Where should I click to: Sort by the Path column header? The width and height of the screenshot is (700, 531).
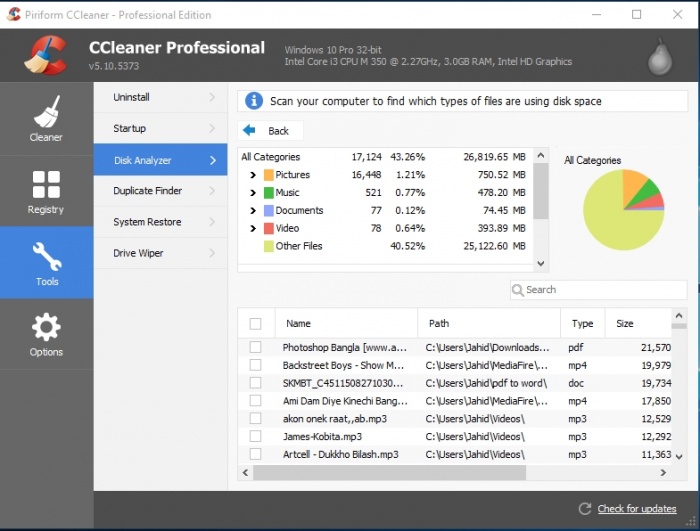point(489,323)
